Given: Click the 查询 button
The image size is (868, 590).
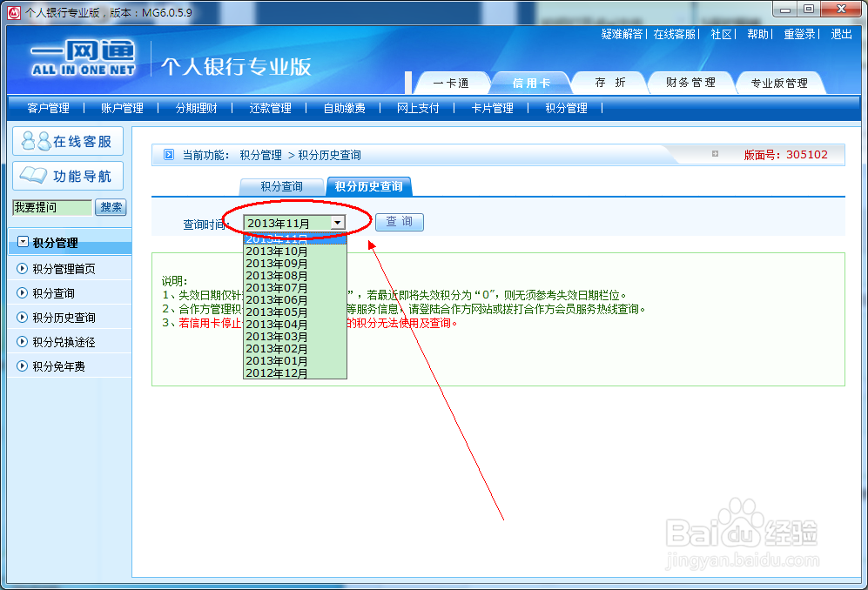Looking at the screenshot, I should (x=399, y=222).
